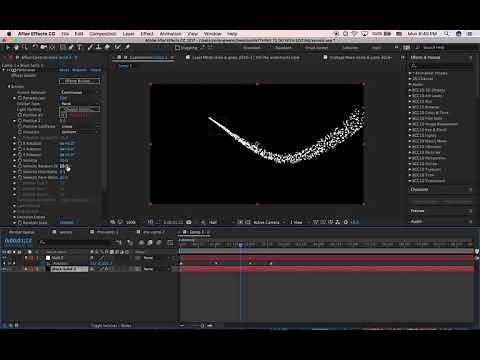Open the Active Camera view dropdown

[x=269, y=222]
